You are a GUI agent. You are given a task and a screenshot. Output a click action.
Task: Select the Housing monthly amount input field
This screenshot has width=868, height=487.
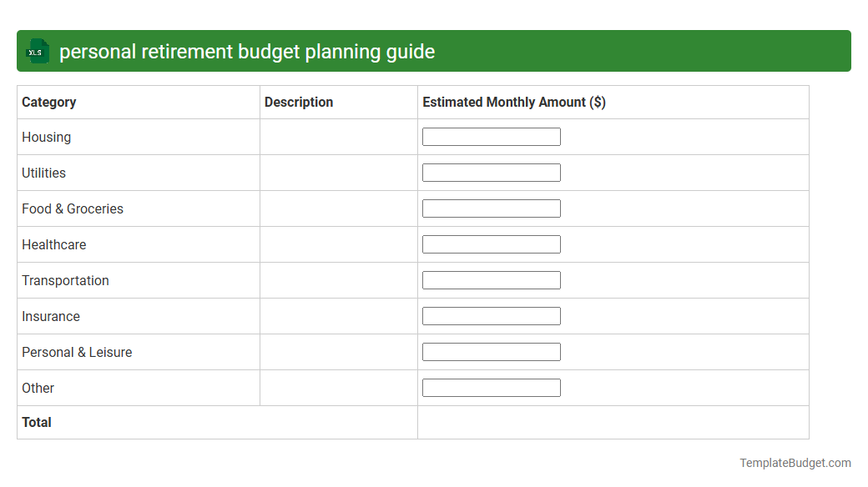pos(491,136)
